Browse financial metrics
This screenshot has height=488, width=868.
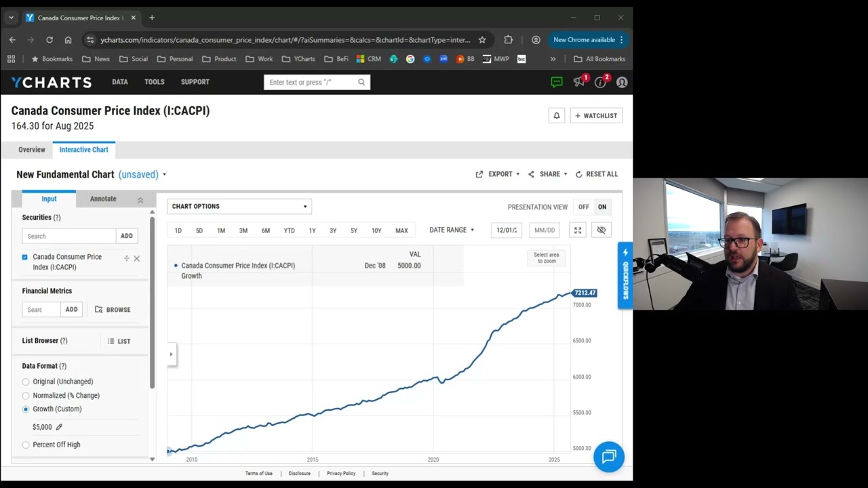coord(113,310)
